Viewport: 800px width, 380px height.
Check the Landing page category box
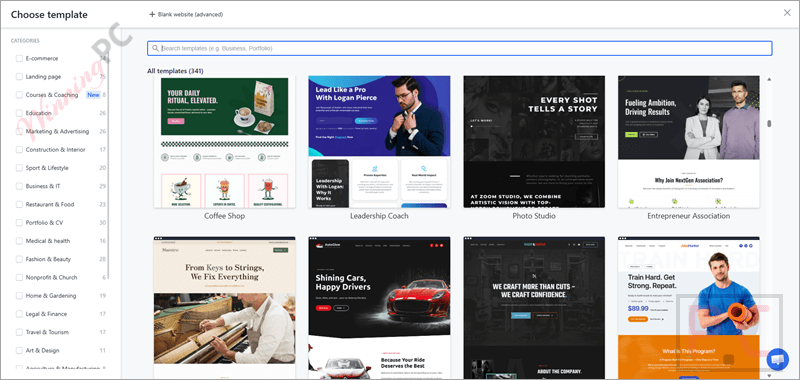(x=19, y=77)
